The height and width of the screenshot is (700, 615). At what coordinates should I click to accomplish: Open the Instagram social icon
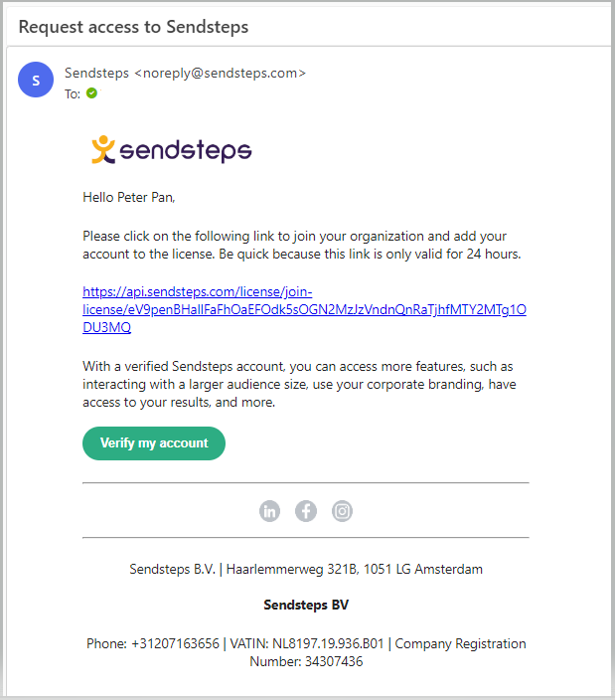point(342,511)
